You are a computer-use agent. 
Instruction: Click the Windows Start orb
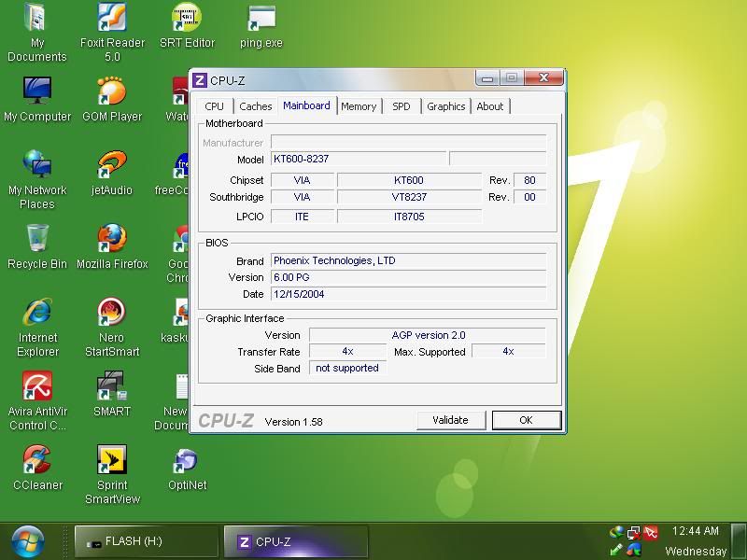coord(28,541)
